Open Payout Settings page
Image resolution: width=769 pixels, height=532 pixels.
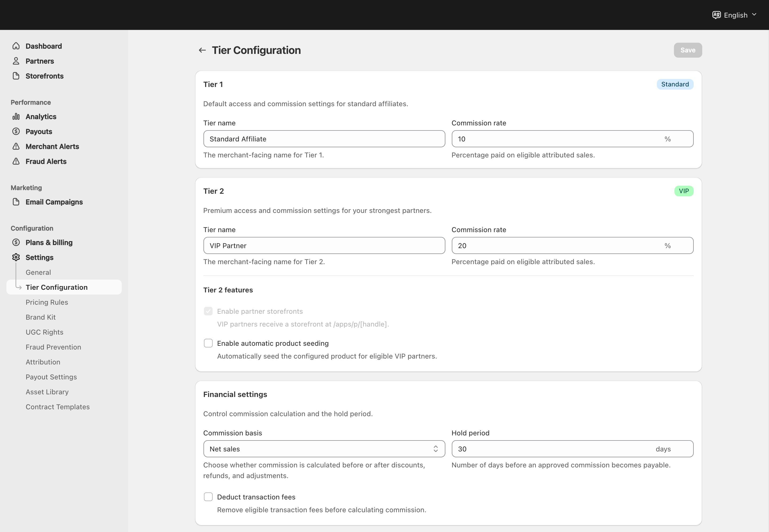[x=51, y=377]
